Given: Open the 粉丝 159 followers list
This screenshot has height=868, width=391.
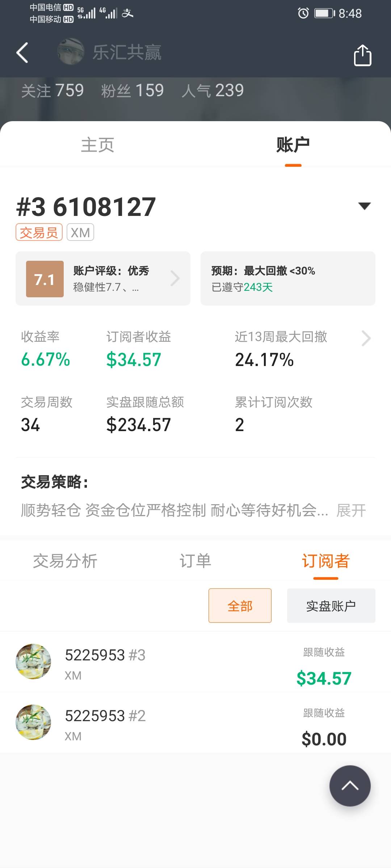Looking at the screenshot, I should (x=133, y=90).
